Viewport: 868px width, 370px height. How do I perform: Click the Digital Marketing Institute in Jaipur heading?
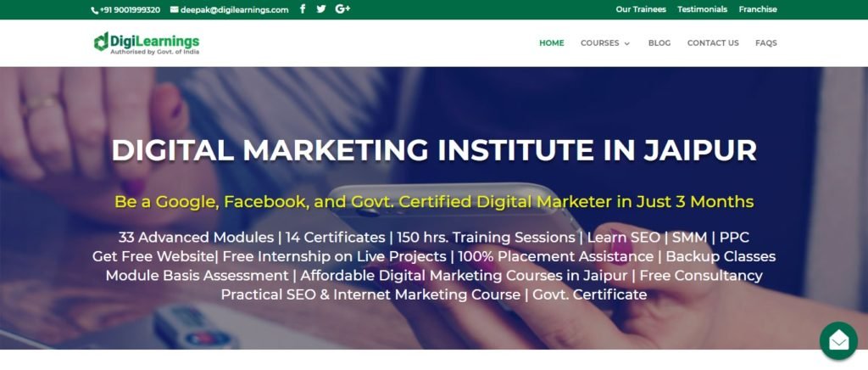tap(434, 150)
